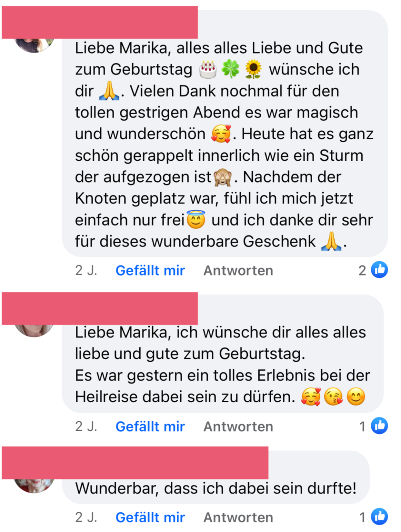Open like reaction icon on Wunderbar comment

(x=379, y=516)
